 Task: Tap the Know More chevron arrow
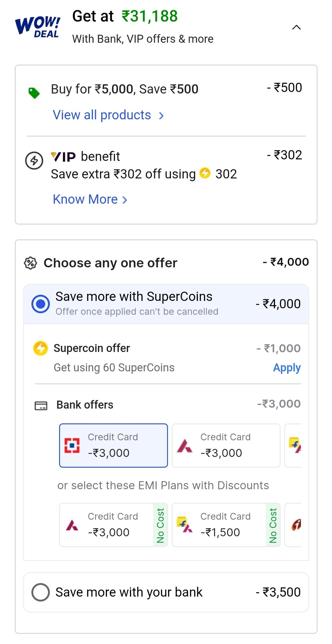[x=125, y=200]
